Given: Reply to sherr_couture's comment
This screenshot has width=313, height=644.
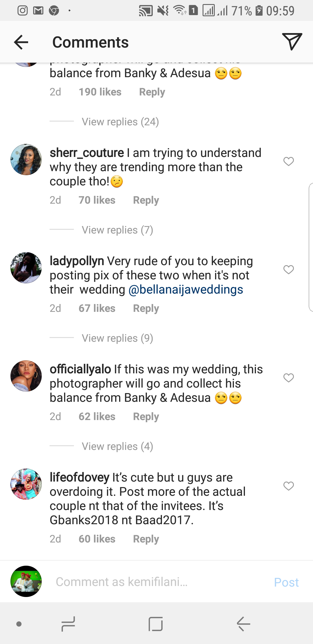Looking at the screenshot, I should point(146,200).
